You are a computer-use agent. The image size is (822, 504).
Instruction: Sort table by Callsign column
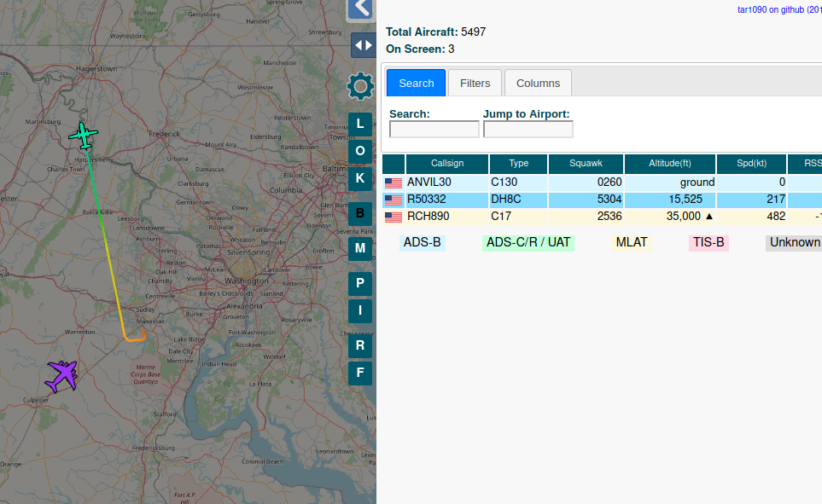pyautogui.click(x=447, y=164)
